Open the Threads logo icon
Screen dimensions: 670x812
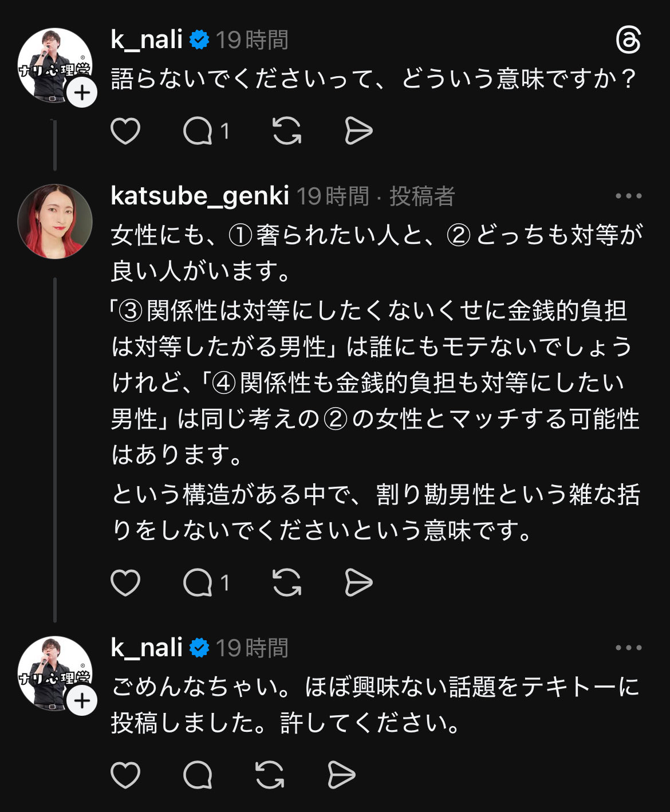tap(628, 41)
